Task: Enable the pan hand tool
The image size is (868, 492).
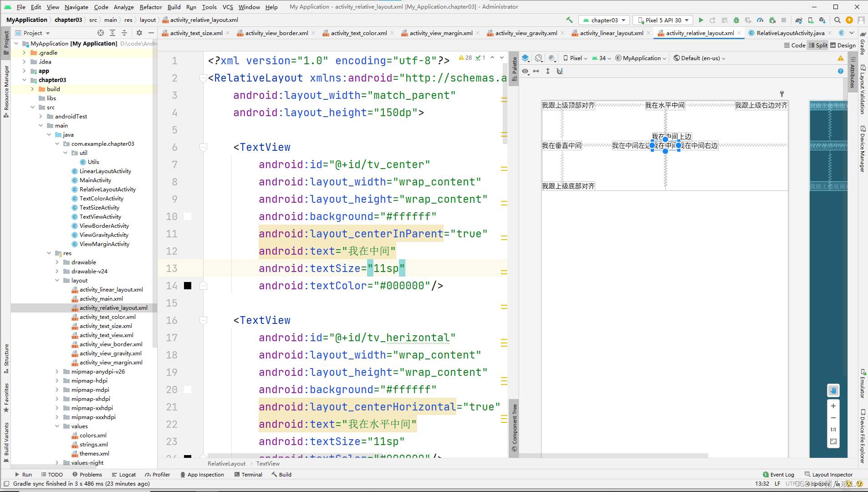Action: point(833,390)
